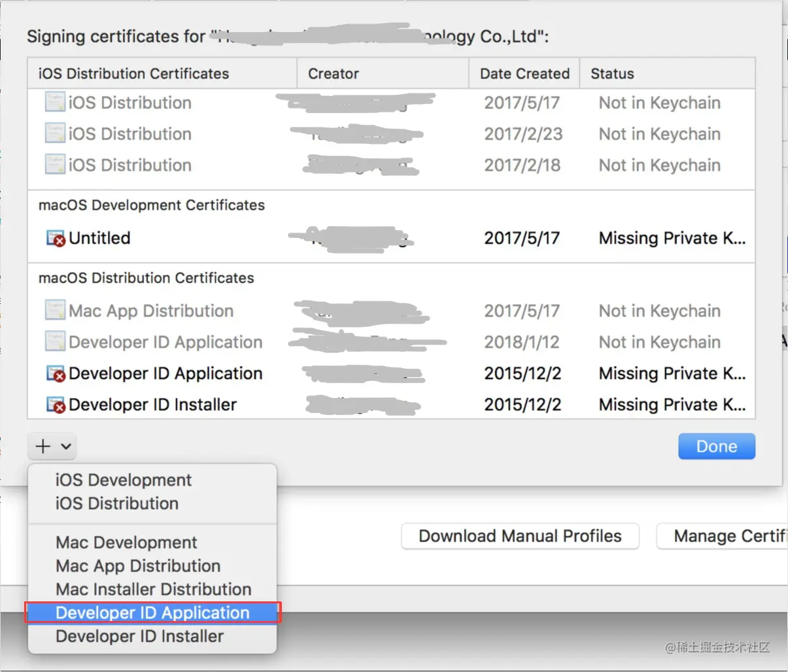The image size is (788, 672).
Task: Click the error icon of the 2015 Developer ID Application certificate
Action: (x=56, y=373)
